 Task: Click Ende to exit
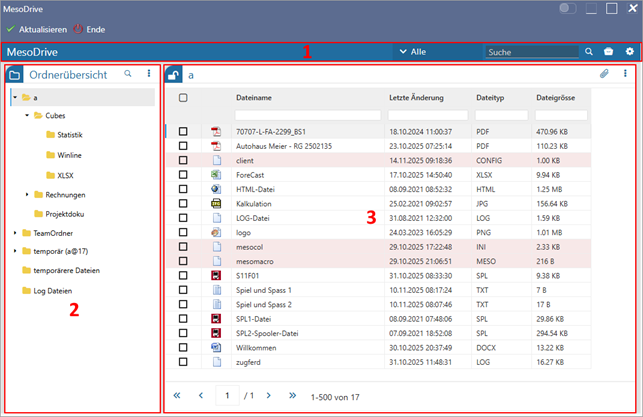click(88, 29)
